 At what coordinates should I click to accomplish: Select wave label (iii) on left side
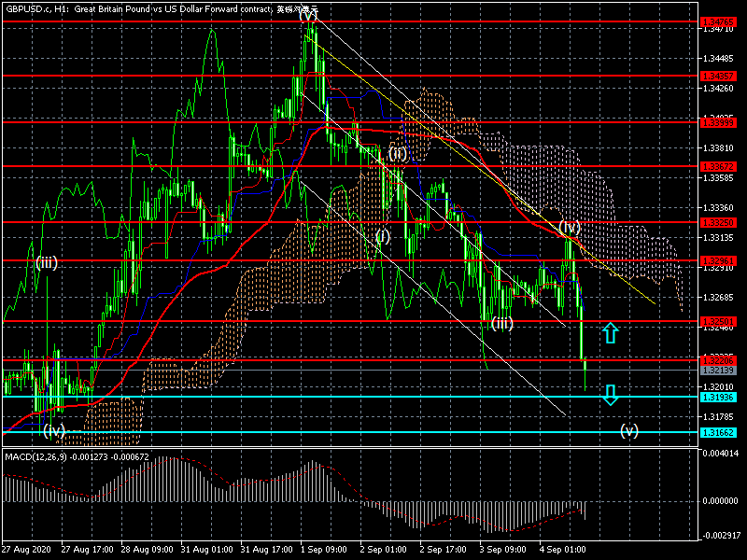47,262
